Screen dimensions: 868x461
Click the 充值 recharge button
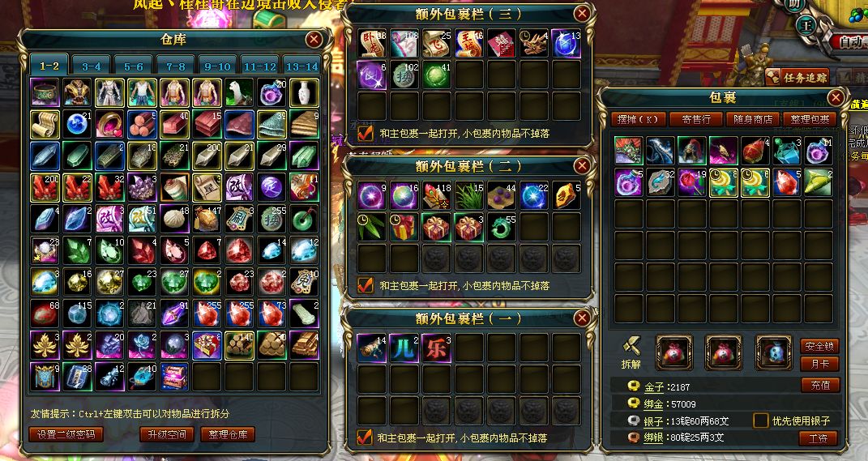coord(820,385)
